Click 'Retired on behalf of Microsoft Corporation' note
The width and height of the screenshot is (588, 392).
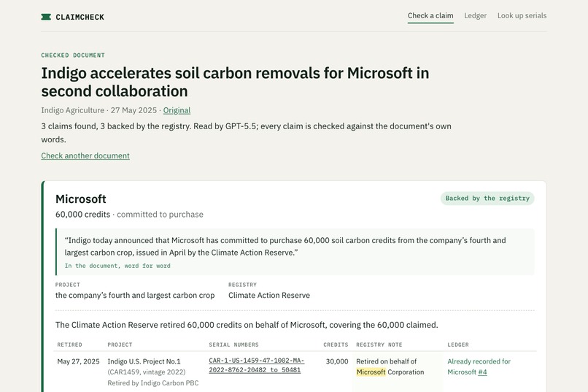[390, 367]
